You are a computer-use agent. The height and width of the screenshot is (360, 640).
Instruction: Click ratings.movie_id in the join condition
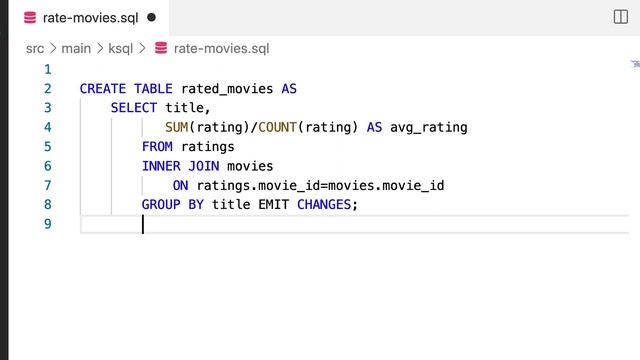pos(258,185)
